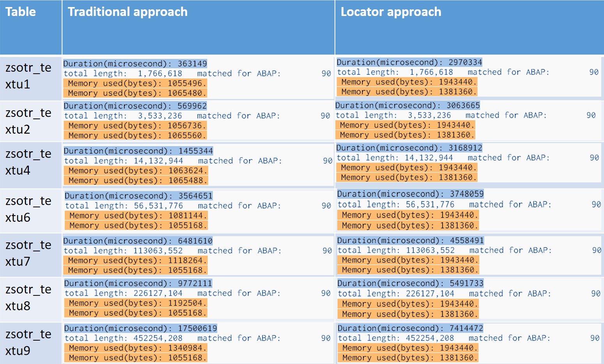This screenshot has width=604, height=364.
Task: Click the duration value 3063665
Action: [x=463, y=106]
